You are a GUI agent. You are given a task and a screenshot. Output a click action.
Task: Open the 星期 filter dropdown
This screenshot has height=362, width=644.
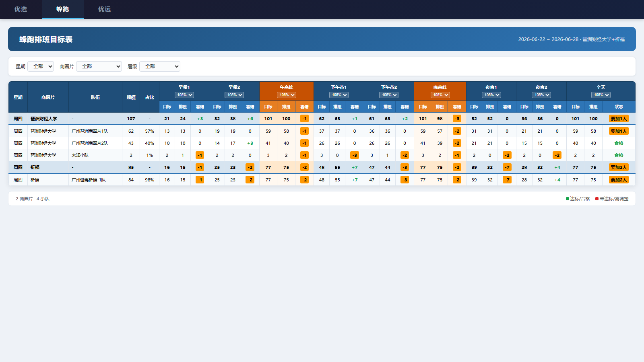(x=41, y=66)
